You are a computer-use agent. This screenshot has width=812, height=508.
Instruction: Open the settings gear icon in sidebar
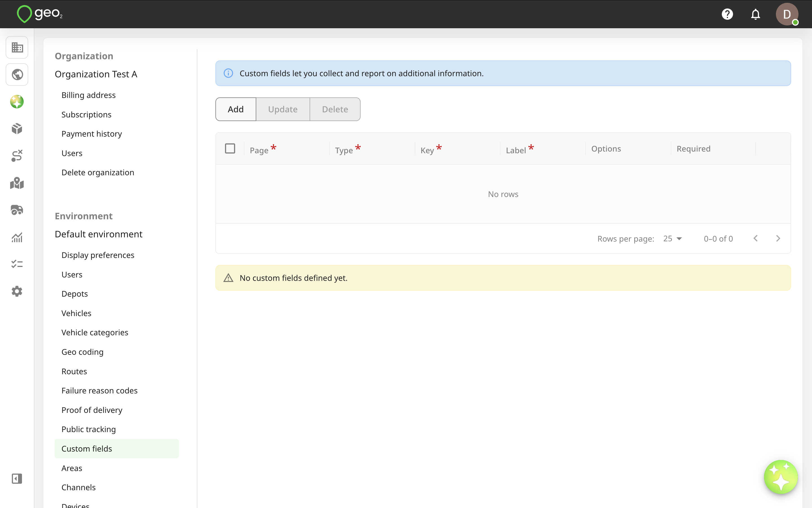click(x=17, y=291)
